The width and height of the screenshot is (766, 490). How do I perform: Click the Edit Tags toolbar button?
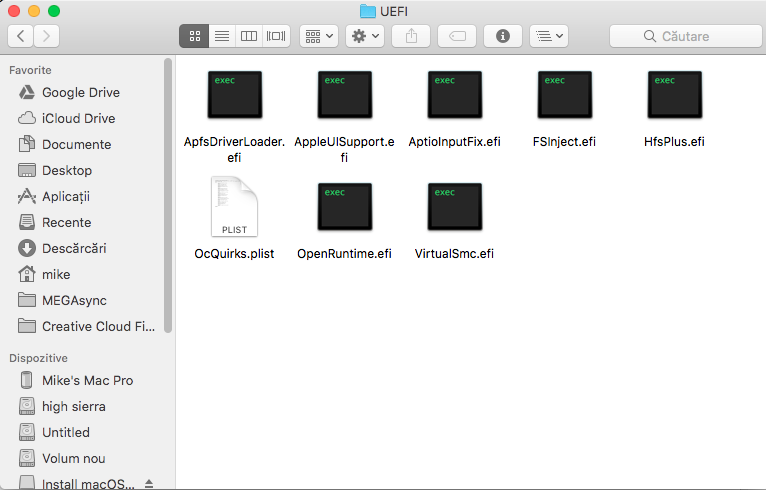[457, 36]
